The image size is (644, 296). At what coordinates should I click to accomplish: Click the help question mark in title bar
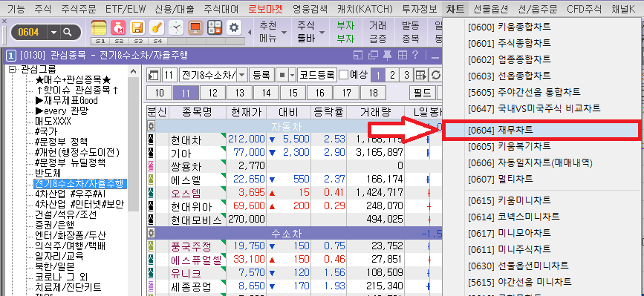pyautogui.click(x=415, y=55)
